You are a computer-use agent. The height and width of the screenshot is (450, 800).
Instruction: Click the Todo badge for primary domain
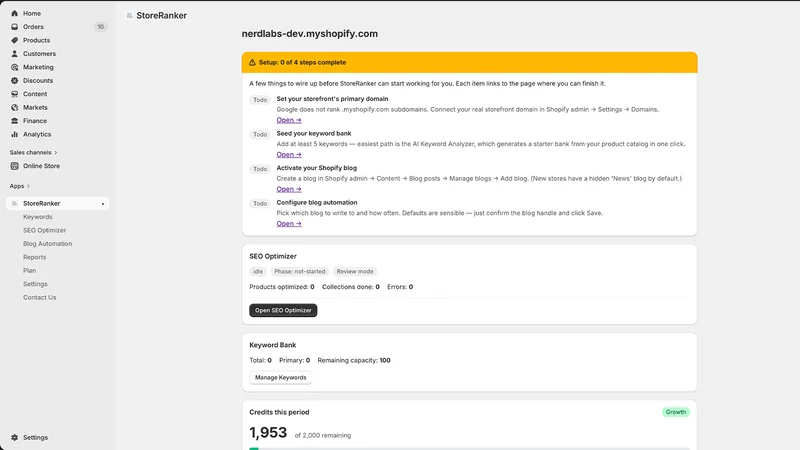pos(260,100)
